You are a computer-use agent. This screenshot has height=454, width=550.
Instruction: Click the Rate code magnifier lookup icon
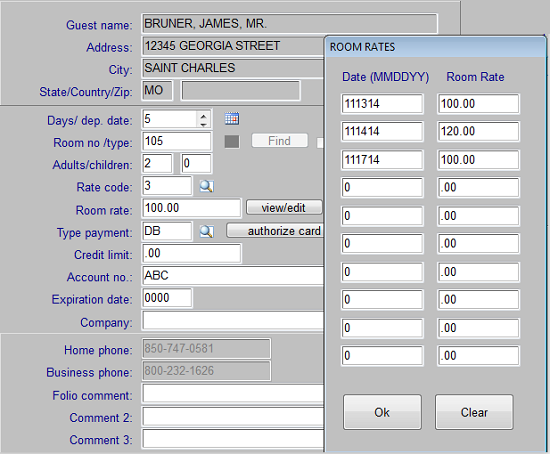207,186
